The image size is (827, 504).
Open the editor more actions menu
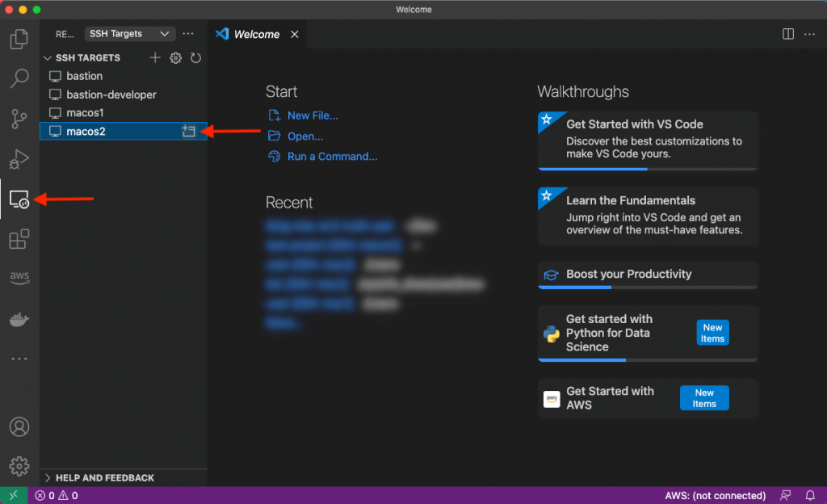coord(809,34)
